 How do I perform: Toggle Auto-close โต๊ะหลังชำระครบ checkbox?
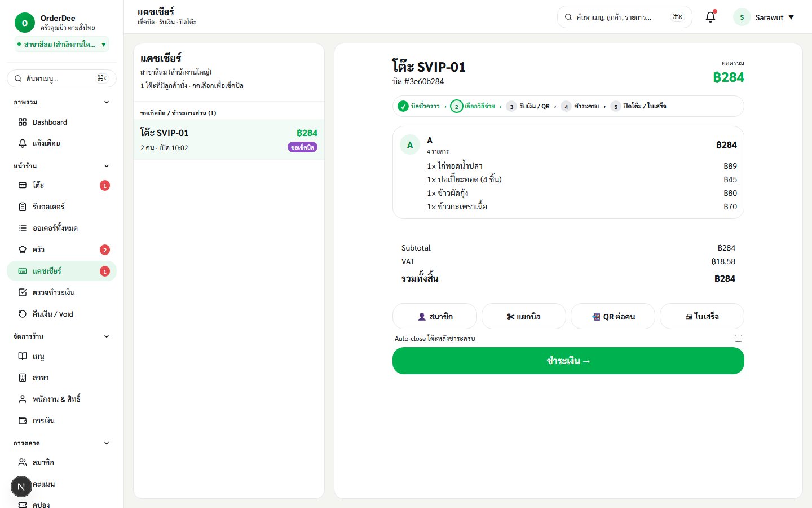point(738,338)
